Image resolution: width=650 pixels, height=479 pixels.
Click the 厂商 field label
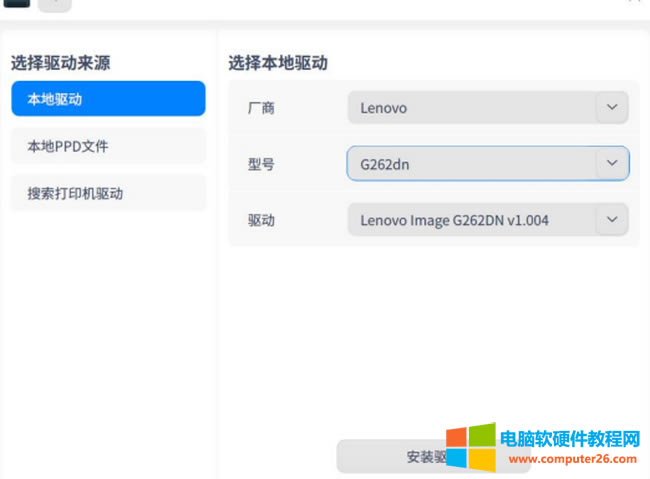pos(261,108)
